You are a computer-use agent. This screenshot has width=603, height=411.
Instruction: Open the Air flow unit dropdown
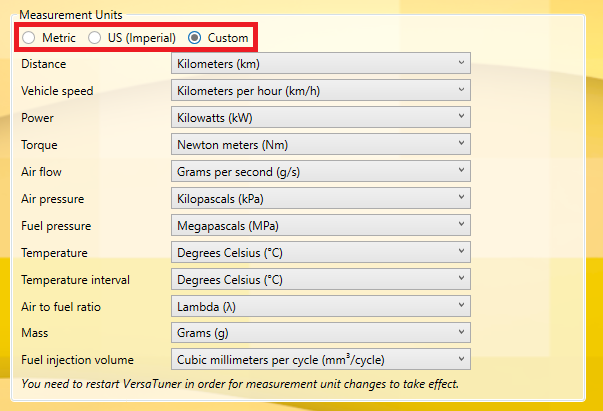[x=321, y=171]
